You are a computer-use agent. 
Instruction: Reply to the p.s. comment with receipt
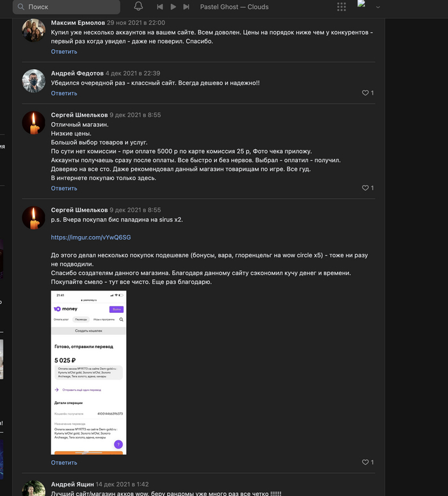coord(64,463)
